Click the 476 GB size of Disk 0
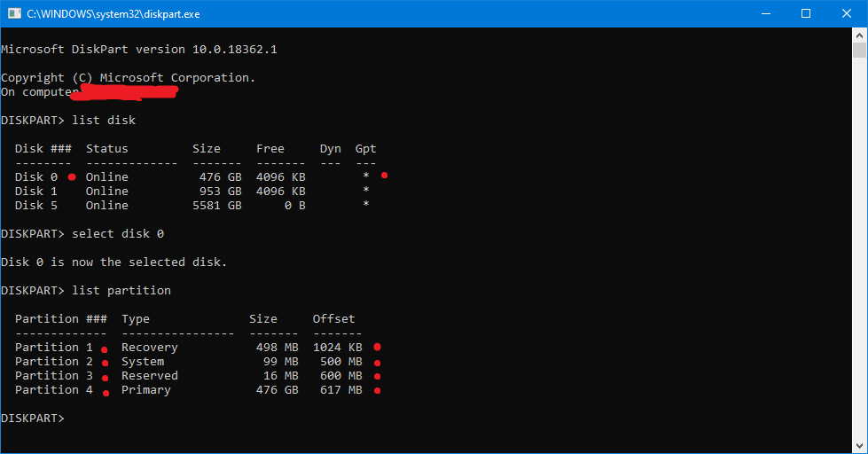Image resolution: width=868 pixels, height=454 pixels. click(x=220, y=177)
